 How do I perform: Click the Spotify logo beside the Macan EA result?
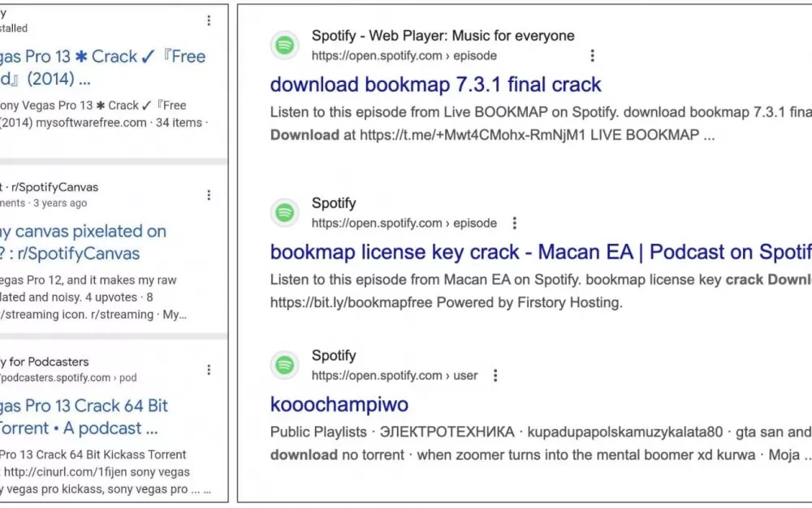[284, 213]
